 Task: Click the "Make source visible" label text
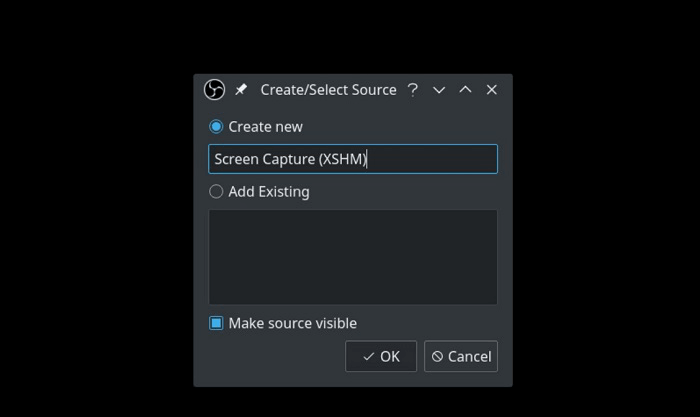292,323
